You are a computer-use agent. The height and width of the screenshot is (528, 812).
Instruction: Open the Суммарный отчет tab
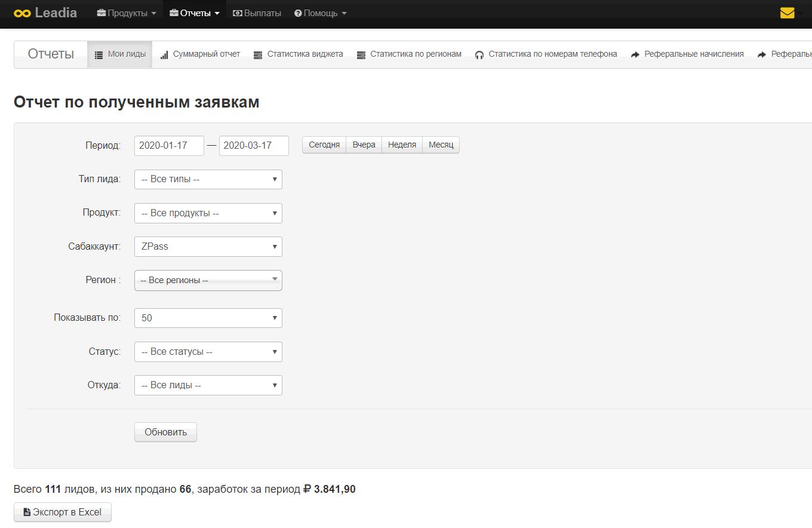(200, 54)
